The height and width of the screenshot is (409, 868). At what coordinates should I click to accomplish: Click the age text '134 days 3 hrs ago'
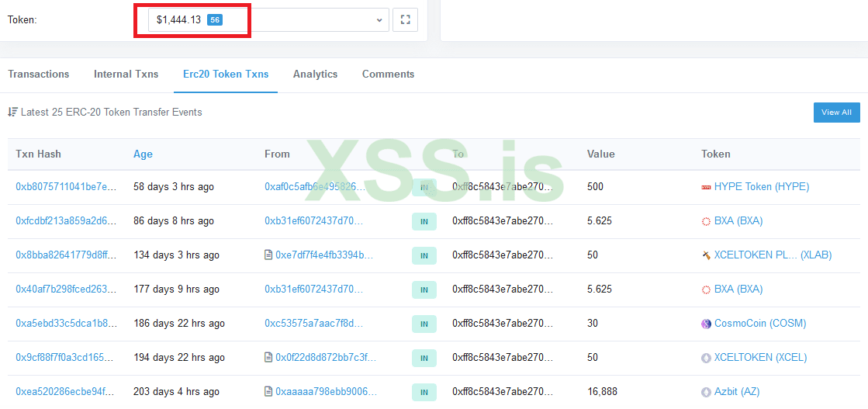point(177,255)
